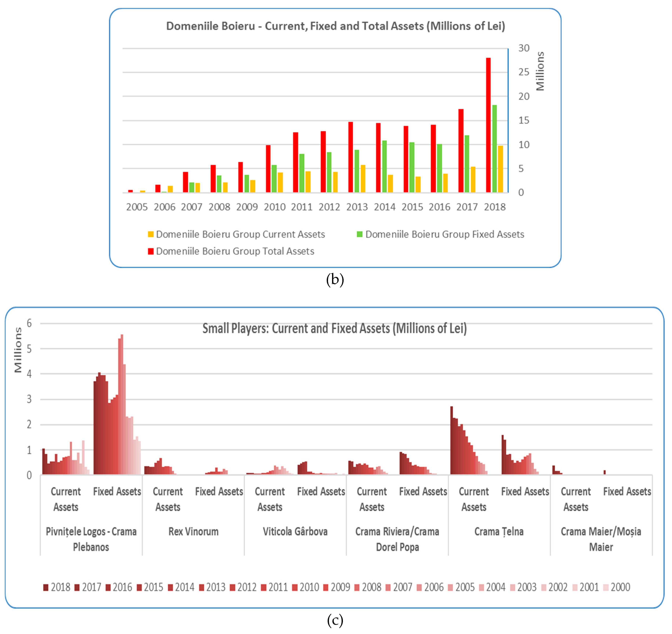Viewport: 672px width, 634px height.
Task: Select legend label 'Domeniile Boieru Group Total Assets'
Action: (235, 251)
